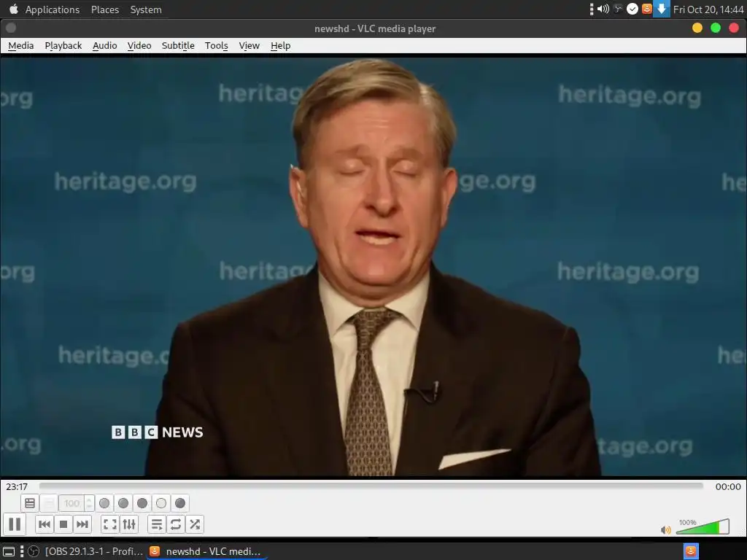The width and height of the screenshot is (747, 560).
Task: Open the Places menu in top panel
Action: [x=105, y=9]
